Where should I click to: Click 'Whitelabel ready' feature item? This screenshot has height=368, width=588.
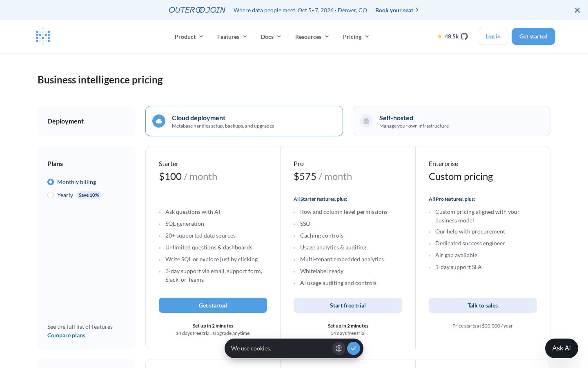point(322,271)
